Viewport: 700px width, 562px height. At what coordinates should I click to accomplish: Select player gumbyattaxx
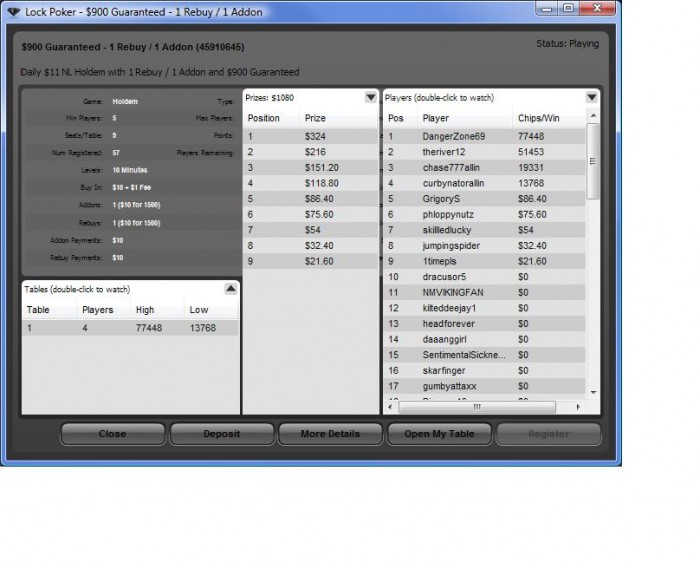click(x=484, y=386)
